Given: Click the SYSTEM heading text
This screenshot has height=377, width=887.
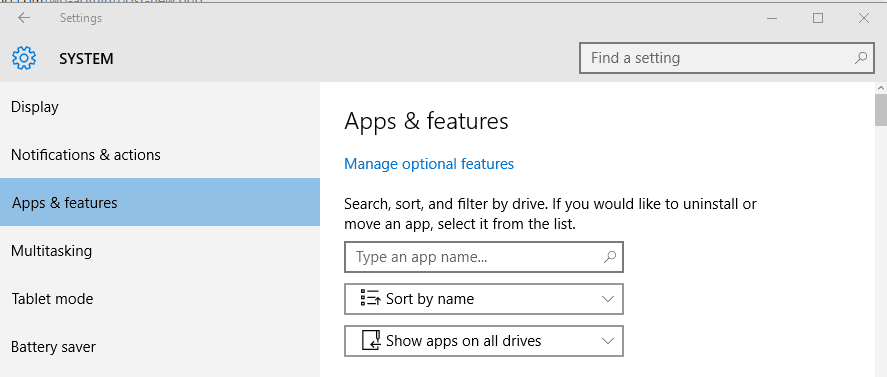Looking at the screenshot, I should pos(87,58).
